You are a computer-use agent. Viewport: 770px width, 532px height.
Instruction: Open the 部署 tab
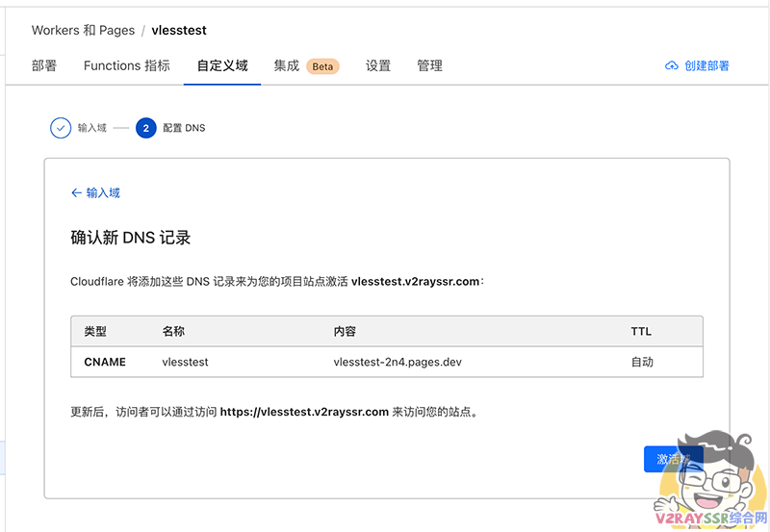point(44,66)
